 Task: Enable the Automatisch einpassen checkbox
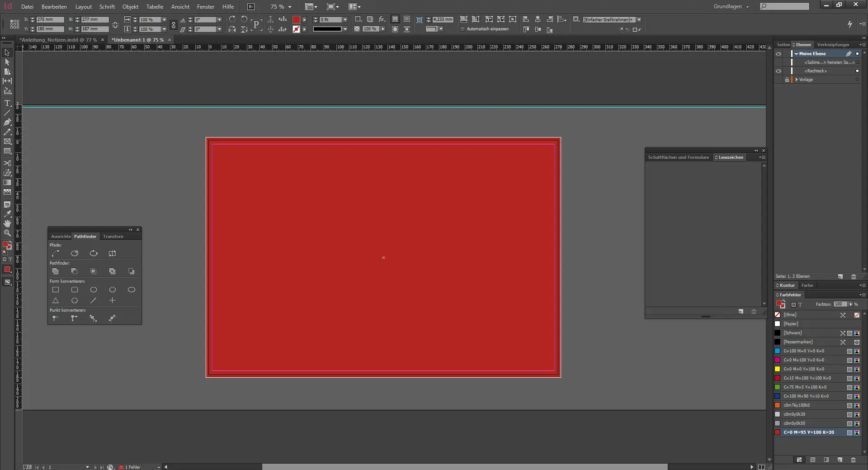click(462, 29)
